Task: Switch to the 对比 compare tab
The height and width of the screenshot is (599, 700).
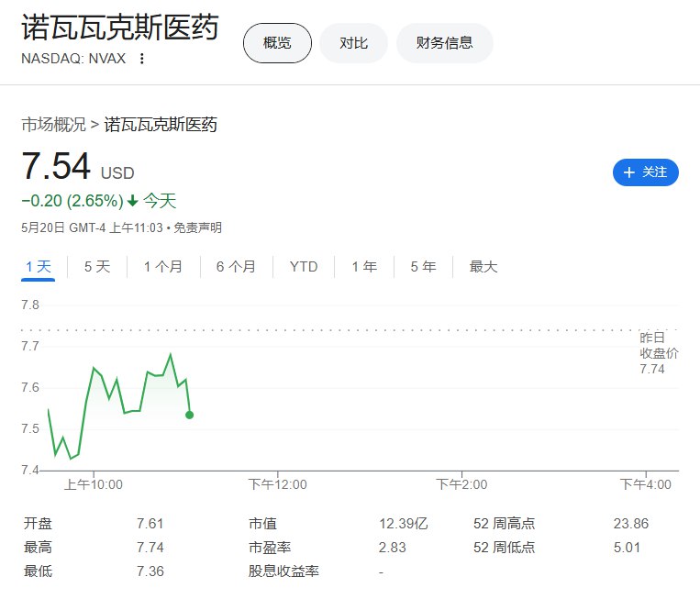Action: [x=353, y=43]
